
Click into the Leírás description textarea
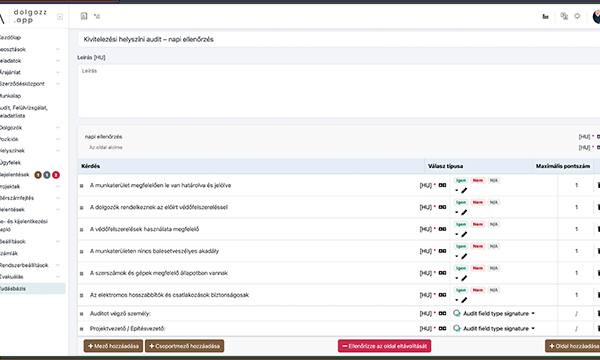coord(339,91)
